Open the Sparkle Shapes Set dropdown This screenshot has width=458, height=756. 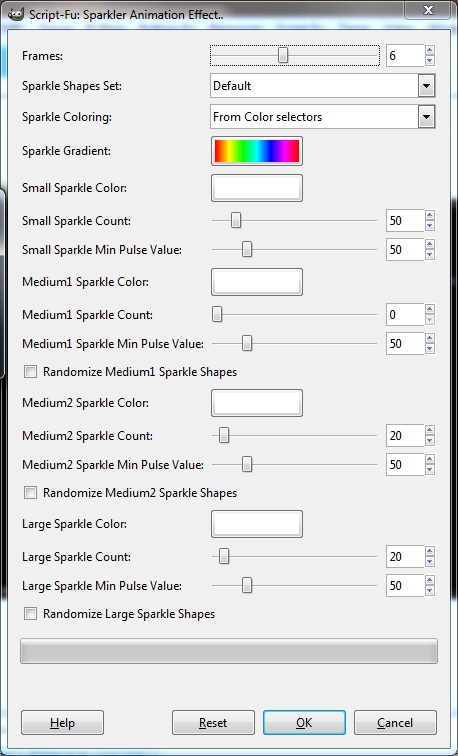[323, 86]
